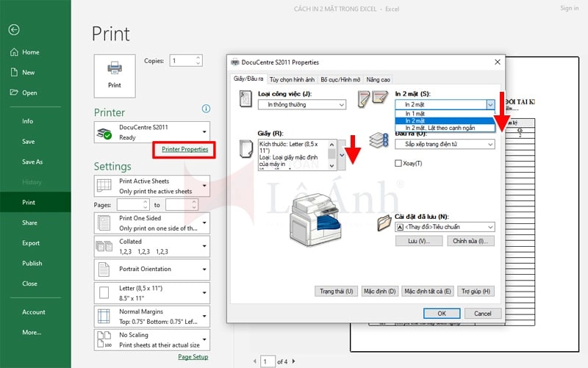Screen dimensions: 588x368
Task: Click the Lưu (V)... button
Action: [419, 241]
